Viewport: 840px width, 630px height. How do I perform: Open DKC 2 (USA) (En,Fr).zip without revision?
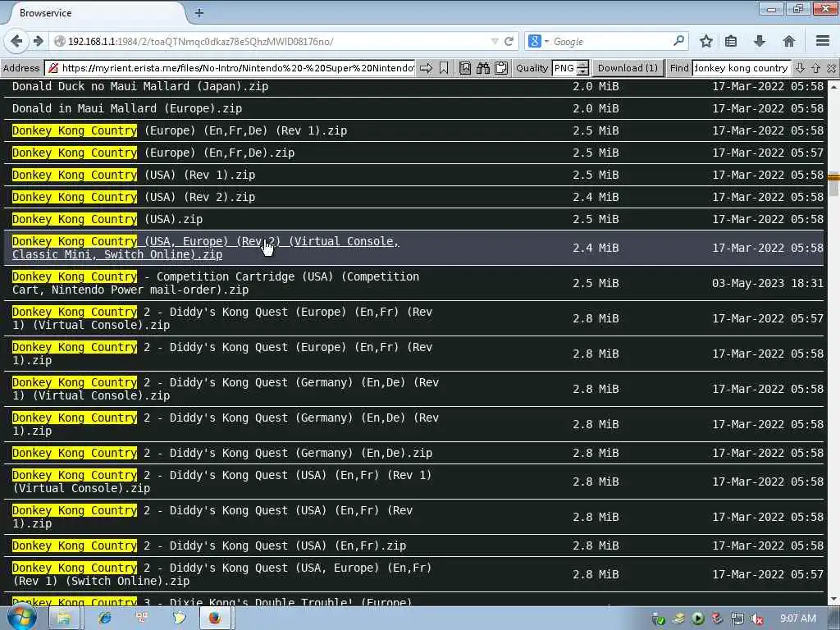209,546
